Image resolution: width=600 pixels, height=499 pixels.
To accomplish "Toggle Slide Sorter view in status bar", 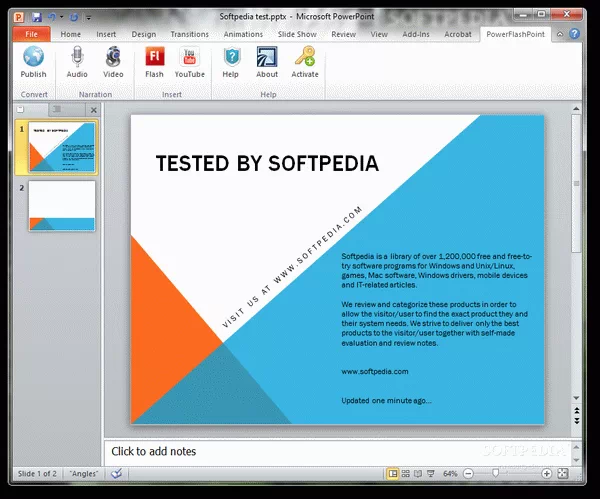I will coord(407,473).
